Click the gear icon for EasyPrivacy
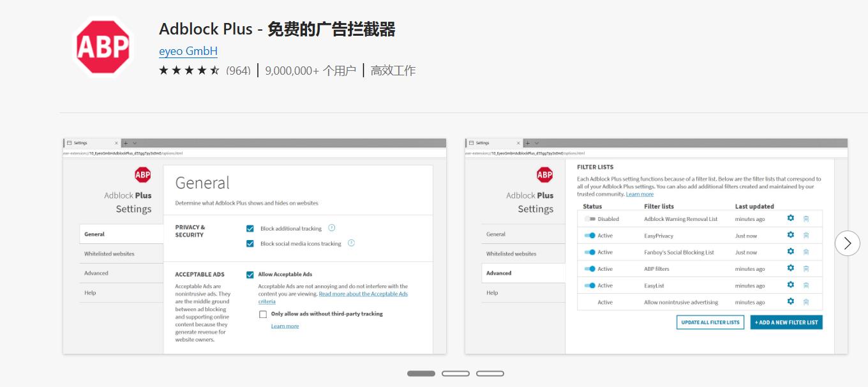This screenshot has width=868, height=387. [790, 235]
